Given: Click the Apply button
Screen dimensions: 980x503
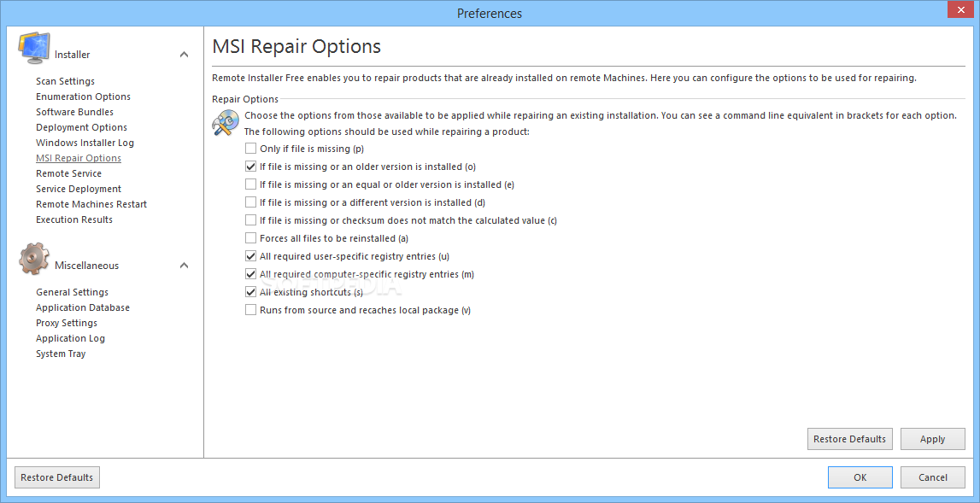Looking at the screenshot, I should (932, 439).
